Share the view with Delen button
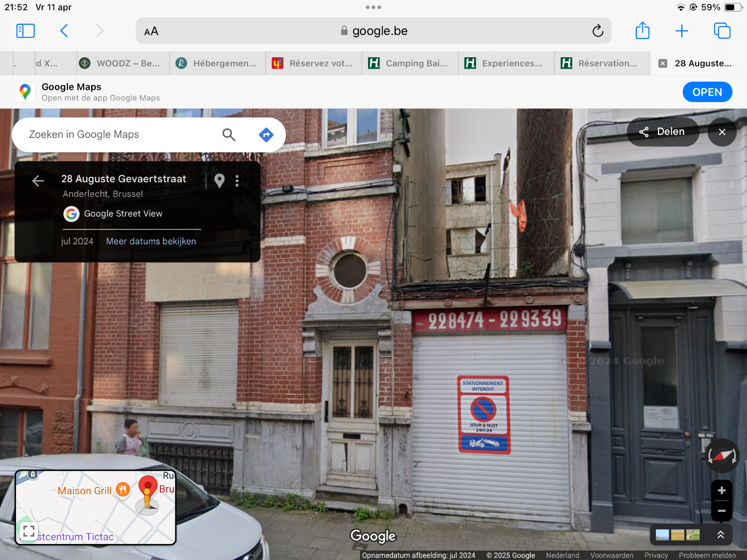 pyautogui.click(x=662, y=132)
